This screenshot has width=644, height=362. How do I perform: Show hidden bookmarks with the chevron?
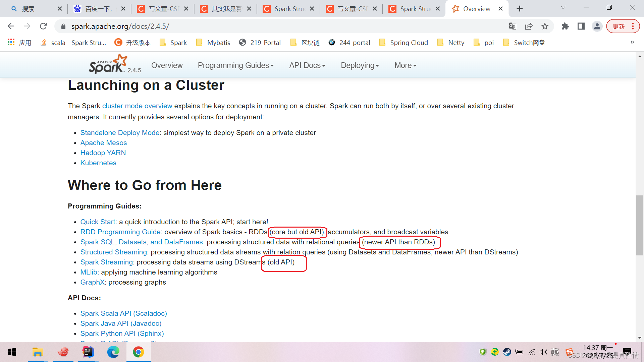(x=632, y=42)
